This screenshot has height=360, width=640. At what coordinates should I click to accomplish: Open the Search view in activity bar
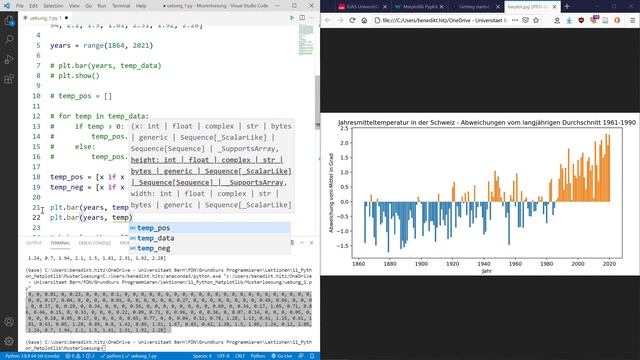point(9,40)
